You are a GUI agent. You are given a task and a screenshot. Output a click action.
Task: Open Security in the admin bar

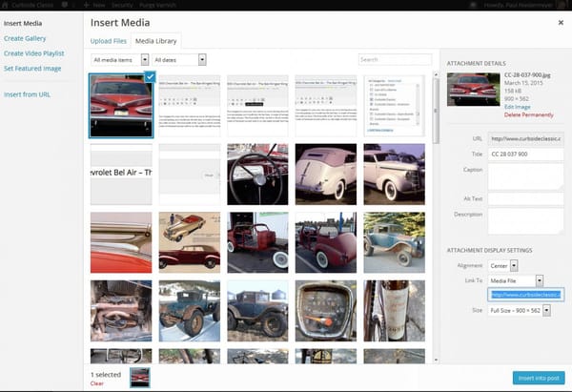point(122,5)
